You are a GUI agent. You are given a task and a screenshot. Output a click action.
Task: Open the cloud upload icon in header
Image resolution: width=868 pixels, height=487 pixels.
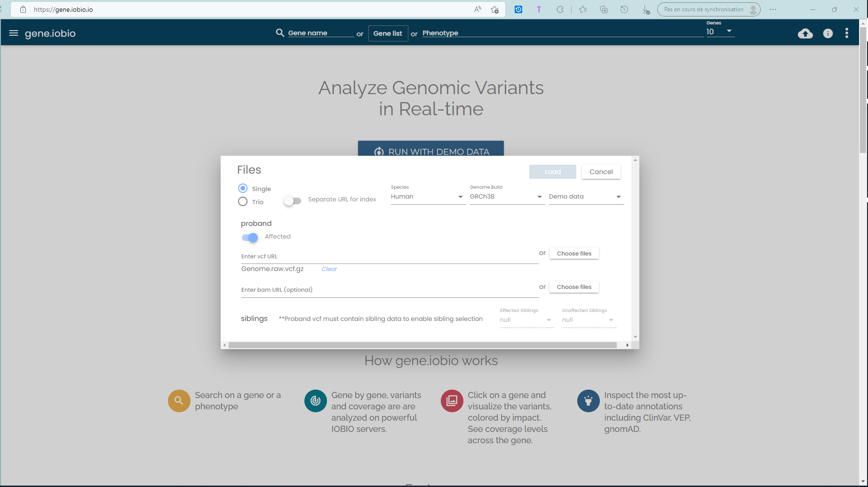click(x=805, y=33)
